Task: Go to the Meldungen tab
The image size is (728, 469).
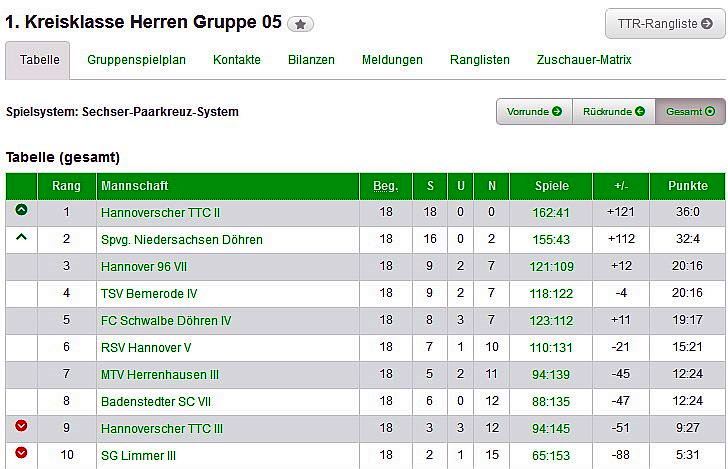Action: pyautogui.click(x=392, y=60)
